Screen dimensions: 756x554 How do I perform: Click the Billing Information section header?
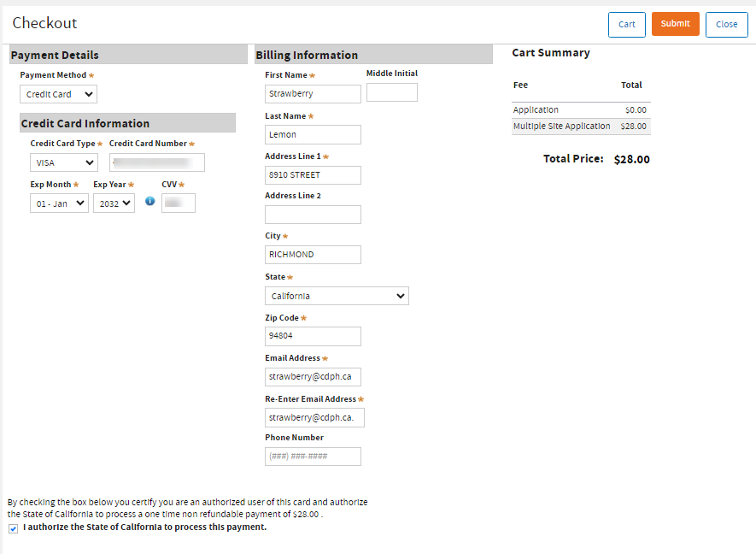pyautogui.click(x=373, y=55)
